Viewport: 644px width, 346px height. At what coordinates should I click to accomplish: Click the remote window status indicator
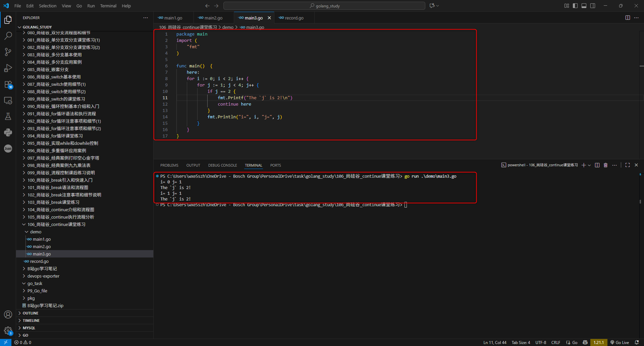click(x=6, y=342)
